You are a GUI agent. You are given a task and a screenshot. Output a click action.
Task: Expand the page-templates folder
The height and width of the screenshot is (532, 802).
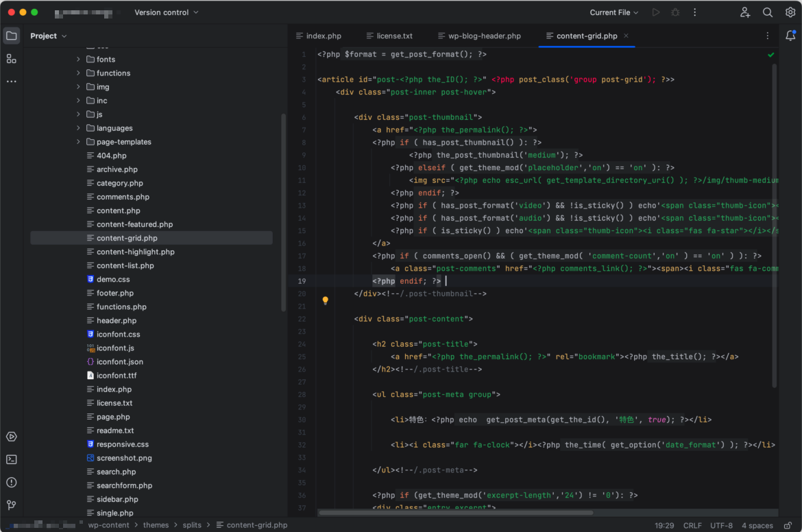[77, 141]
